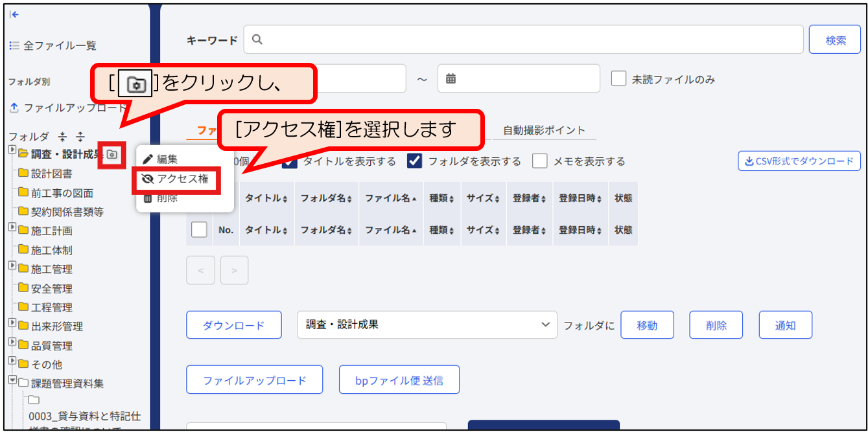This screenshot has height=432, width=868.
Task: Select the 品質管理 folder in the tree
Action: [x=52, y=346]
